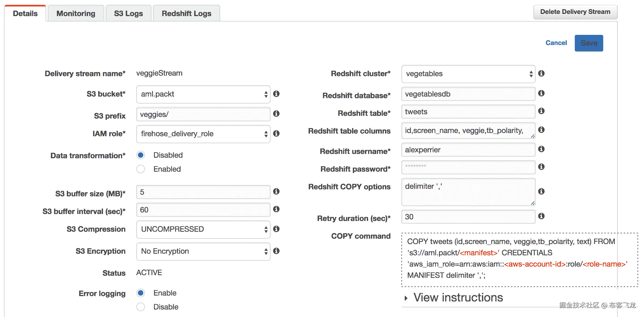Click info icon next to S3 Compression
Image resolution: width=644 pixels, height=317 pixels.
pyautogui.click(x=276, y=229)
